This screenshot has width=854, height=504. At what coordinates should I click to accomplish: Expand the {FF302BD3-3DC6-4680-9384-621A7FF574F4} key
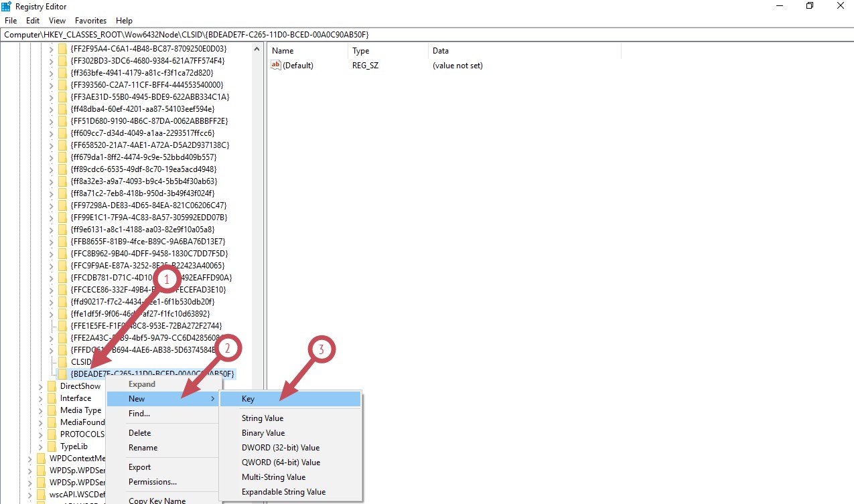[x=52, y=61]
